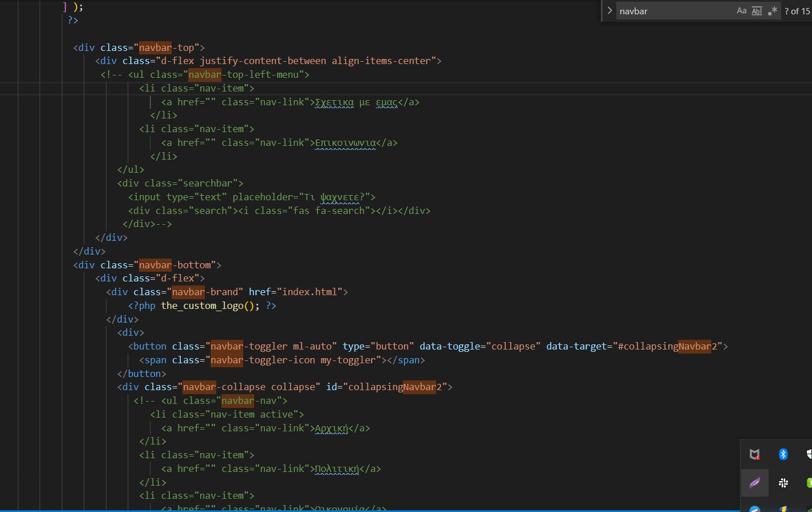Open the Telegram tray icon
Image resolution: width=812 pixels, height=512 pixels.
[x=755, y=508]
